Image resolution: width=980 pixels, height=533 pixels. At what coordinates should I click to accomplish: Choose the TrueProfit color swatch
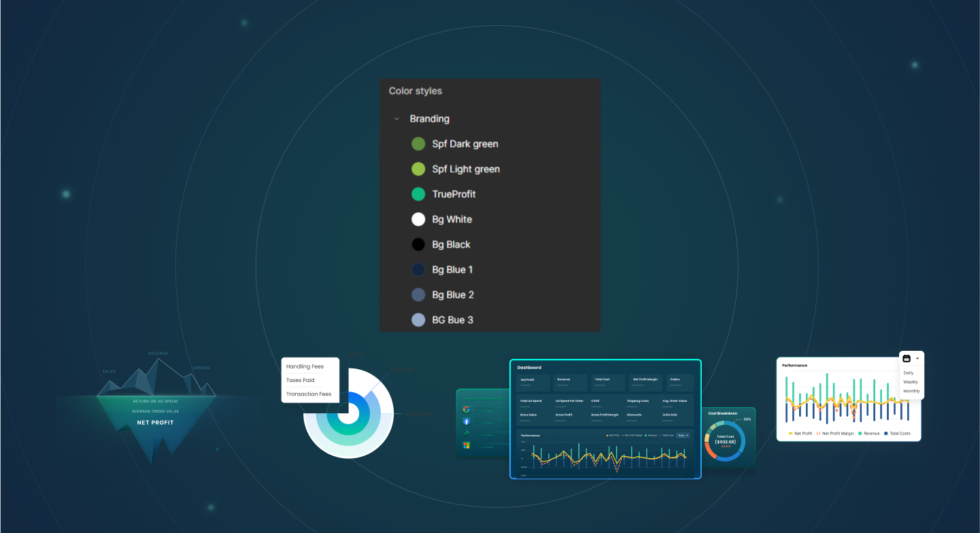[418, 194]
